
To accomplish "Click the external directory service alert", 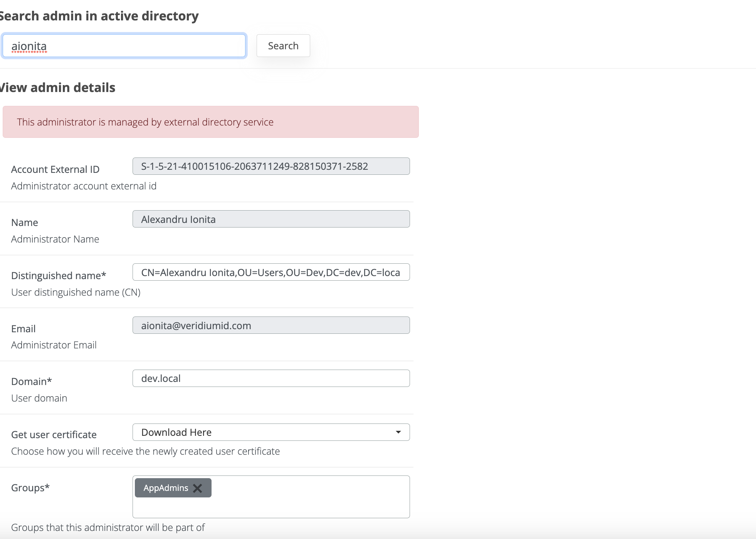I will click(210, 122).
